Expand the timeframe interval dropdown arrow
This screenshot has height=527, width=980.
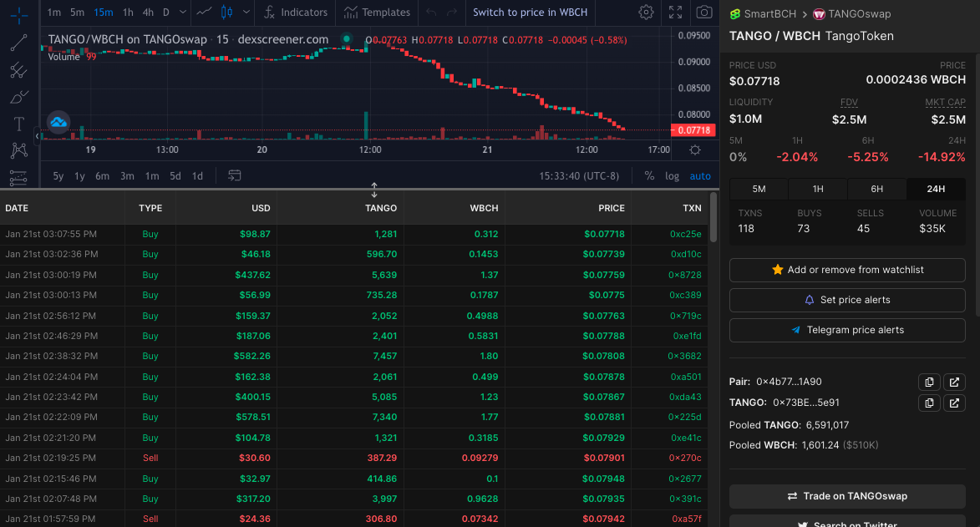click(182, 13)
